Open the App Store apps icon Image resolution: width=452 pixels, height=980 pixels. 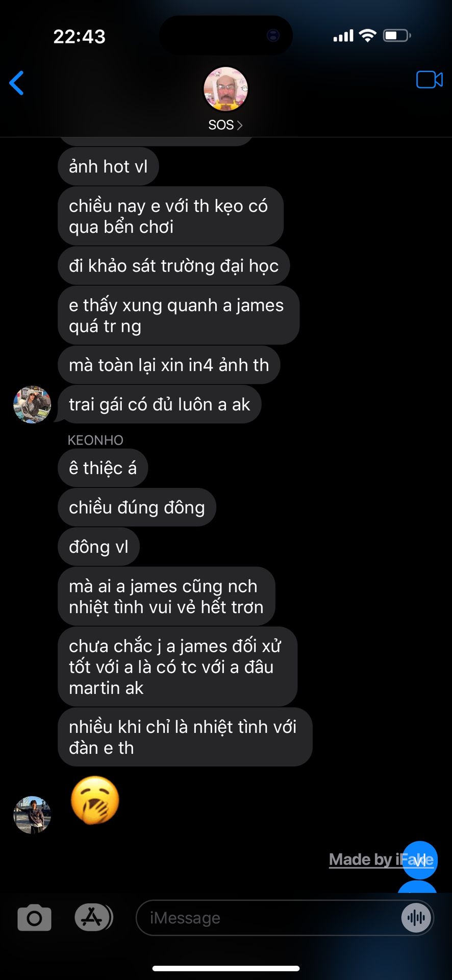pos(93,917)
